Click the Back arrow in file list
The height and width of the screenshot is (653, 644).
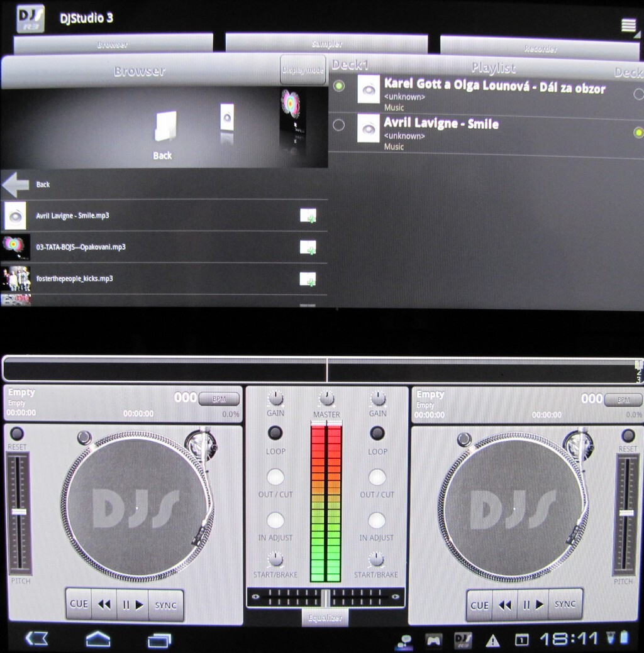(16, 185)
